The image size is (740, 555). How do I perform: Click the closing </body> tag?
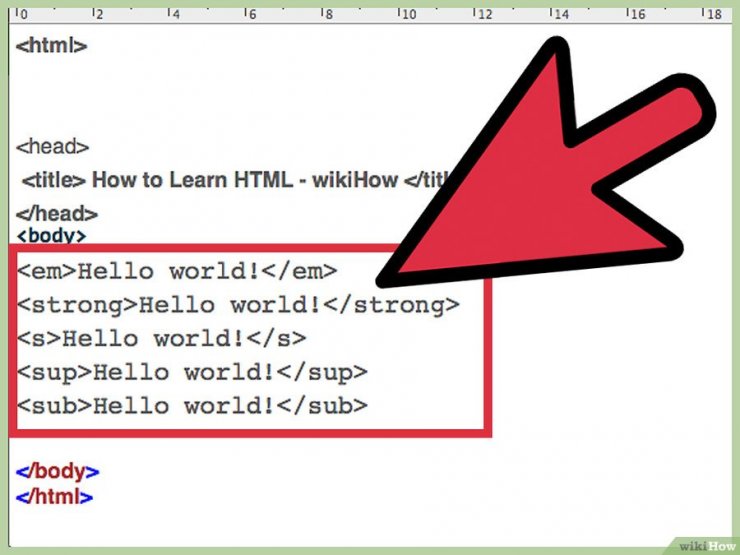(57, 472)
